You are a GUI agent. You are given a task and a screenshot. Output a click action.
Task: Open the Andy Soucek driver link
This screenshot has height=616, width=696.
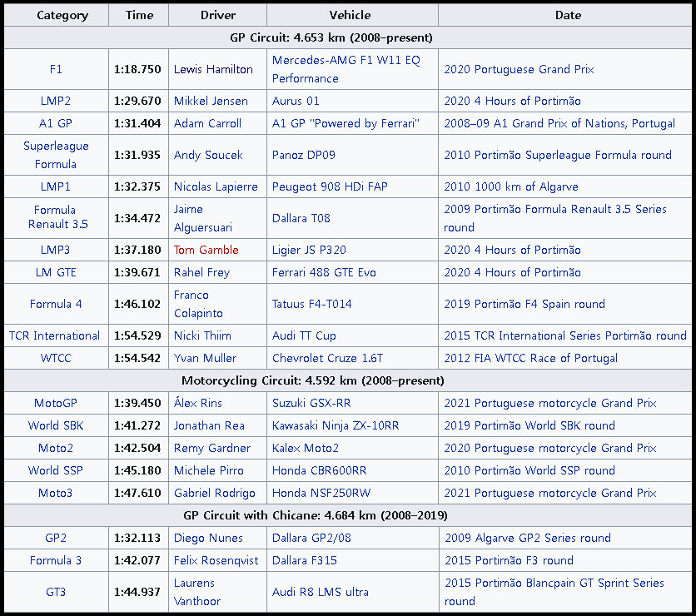click(x=208, y=155)
